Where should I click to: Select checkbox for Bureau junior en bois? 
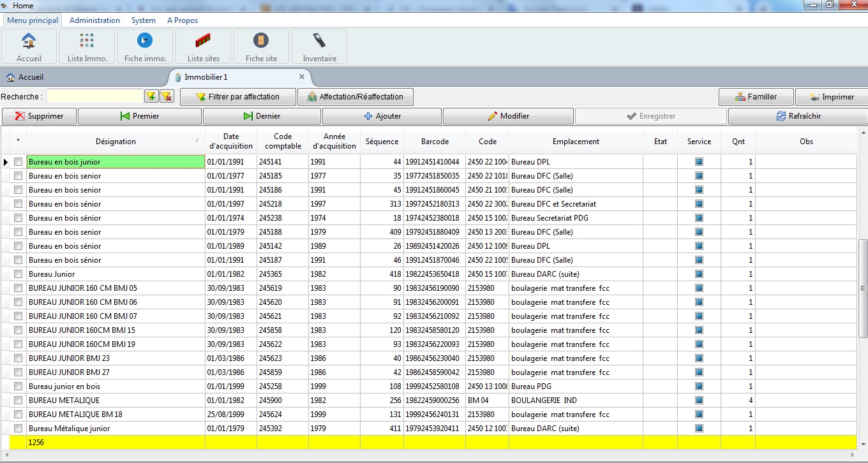point(18,386)
